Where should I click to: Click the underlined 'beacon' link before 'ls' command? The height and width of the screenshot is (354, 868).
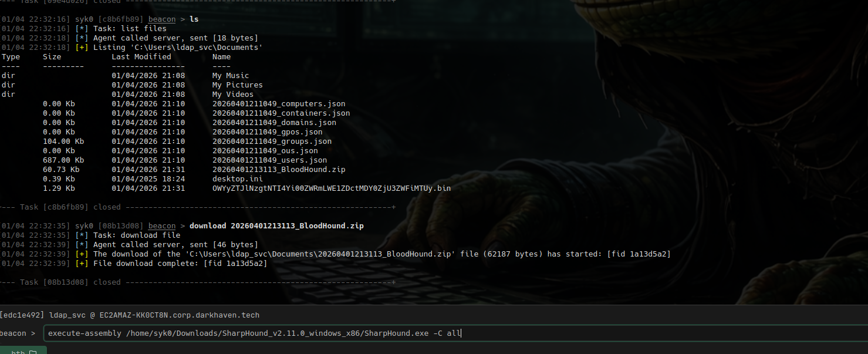click(x=162, y=19)
